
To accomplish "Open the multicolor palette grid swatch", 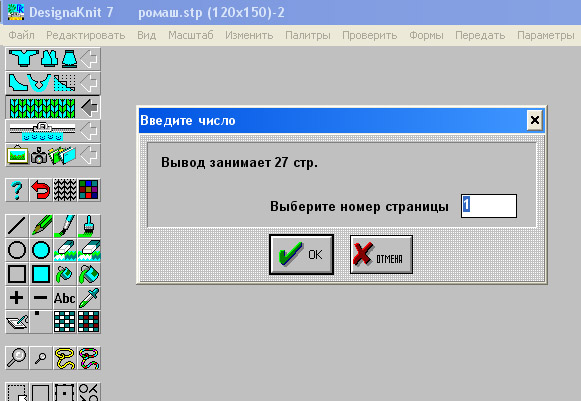I will point(89,190).
